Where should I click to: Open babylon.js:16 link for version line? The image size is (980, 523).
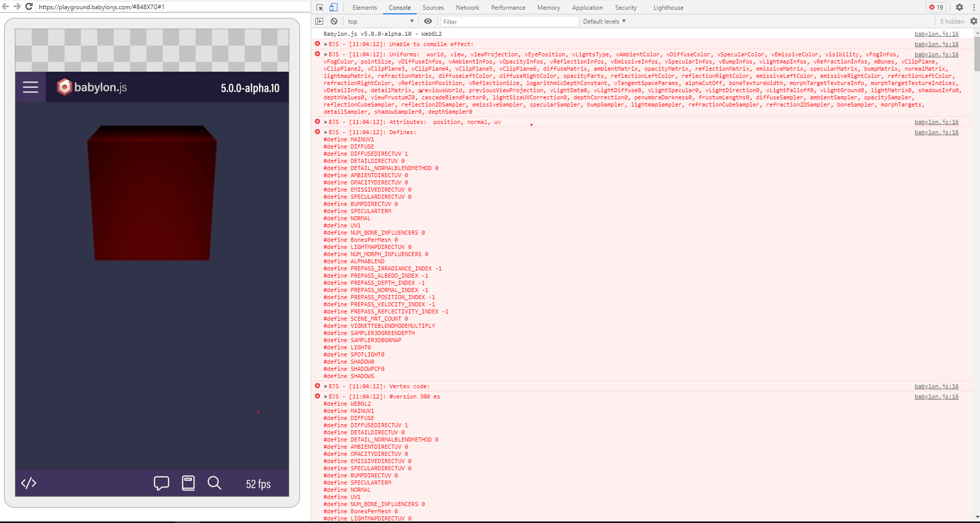pyautogui.click(x=936, y=34)
